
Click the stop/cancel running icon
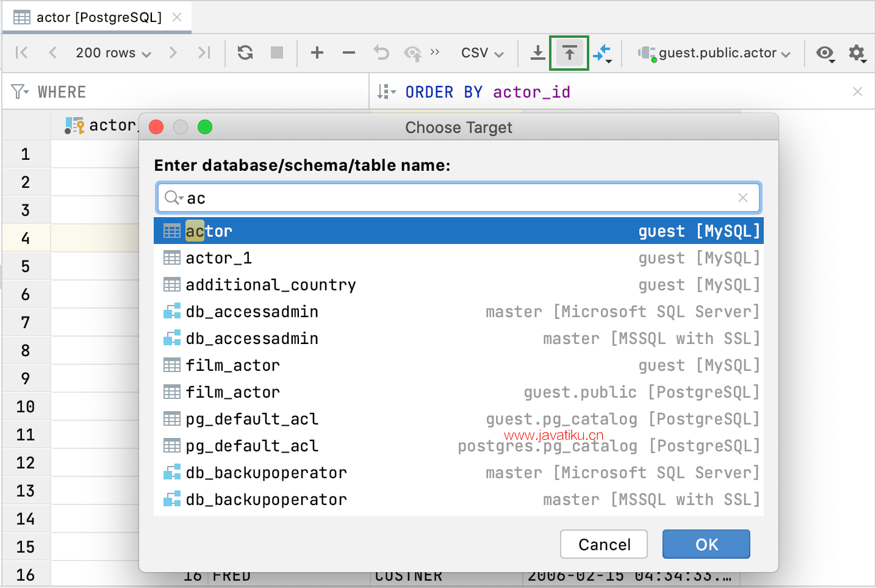[x=277, y=53]
